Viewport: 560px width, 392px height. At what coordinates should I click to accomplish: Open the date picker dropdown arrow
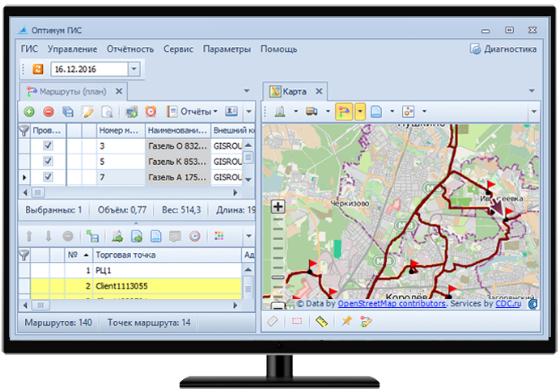(134, 69)
